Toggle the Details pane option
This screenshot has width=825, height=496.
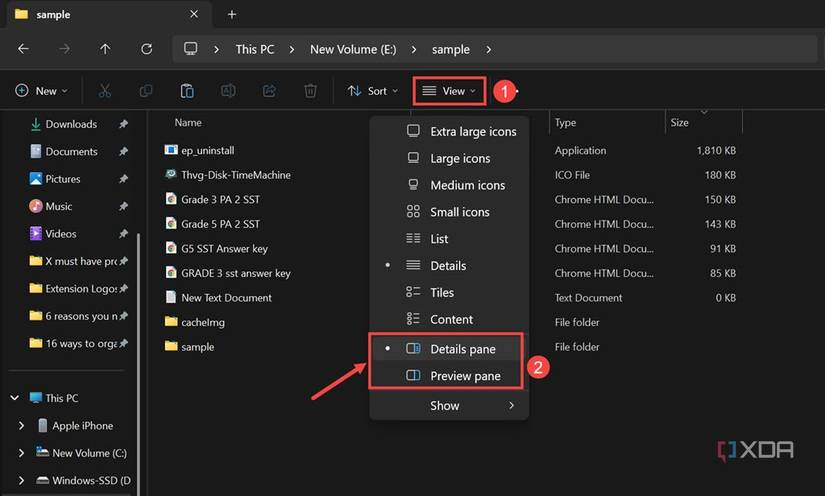(x=446, y=349)
